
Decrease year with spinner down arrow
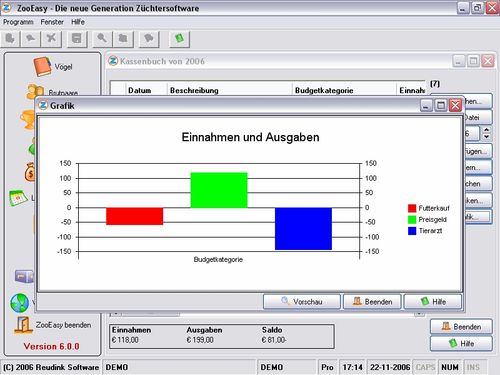pos(487,137)
